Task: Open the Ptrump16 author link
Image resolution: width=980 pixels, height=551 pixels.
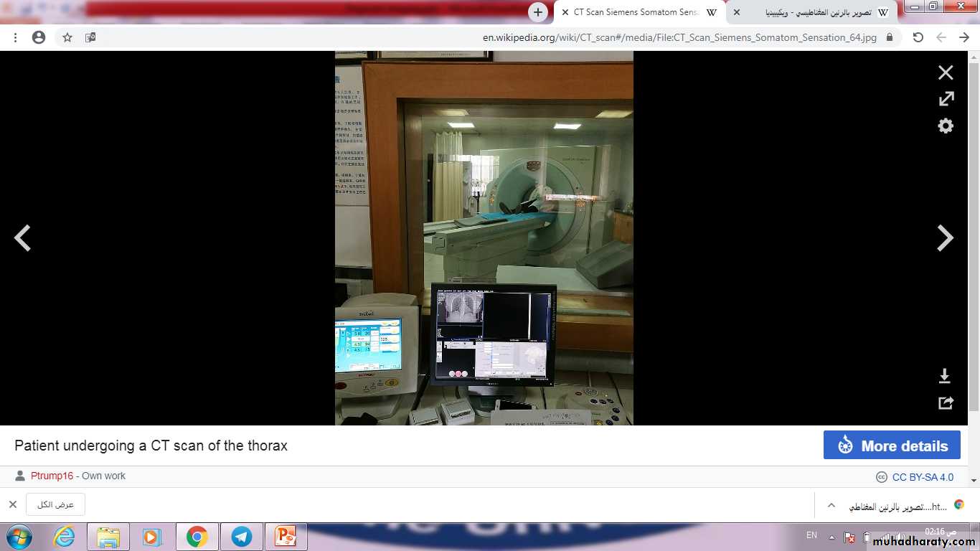Action: 52,476
